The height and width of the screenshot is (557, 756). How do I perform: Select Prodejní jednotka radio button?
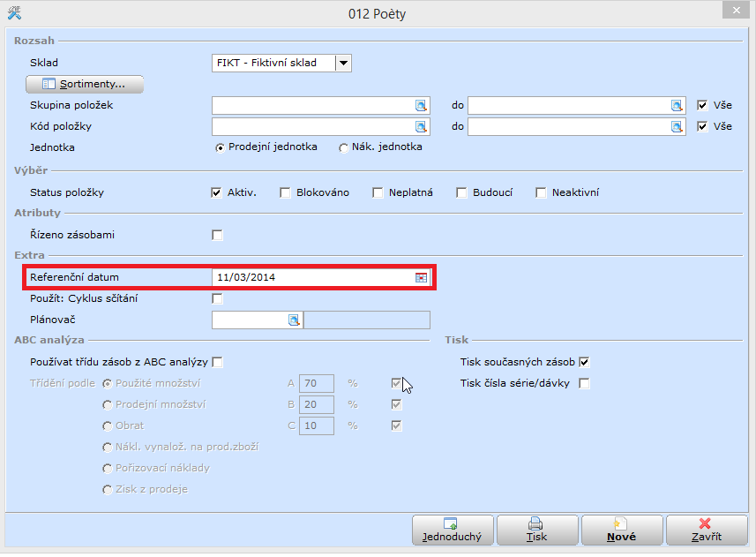pyautogui.click(x=220, y=147)
